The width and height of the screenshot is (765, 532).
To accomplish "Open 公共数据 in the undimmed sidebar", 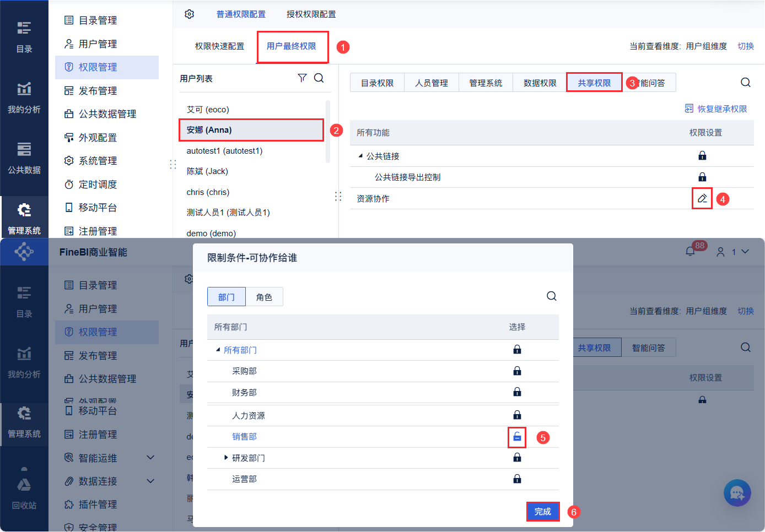I will pos(24,158).
